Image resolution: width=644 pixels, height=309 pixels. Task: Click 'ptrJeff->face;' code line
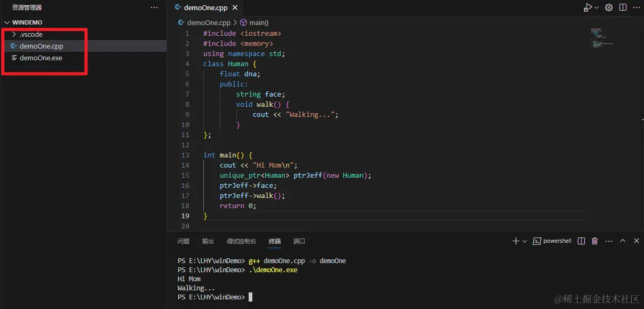(x=248, y=185)
